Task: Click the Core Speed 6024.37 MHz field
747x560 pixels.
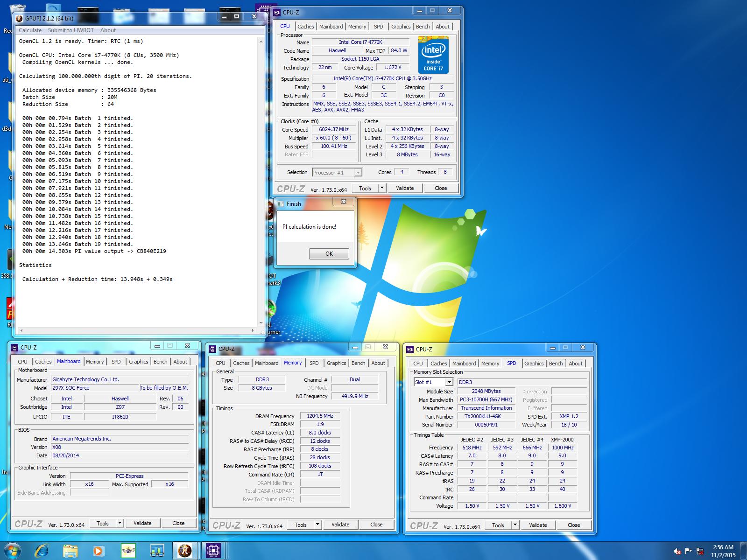Action: coord(334,130)
